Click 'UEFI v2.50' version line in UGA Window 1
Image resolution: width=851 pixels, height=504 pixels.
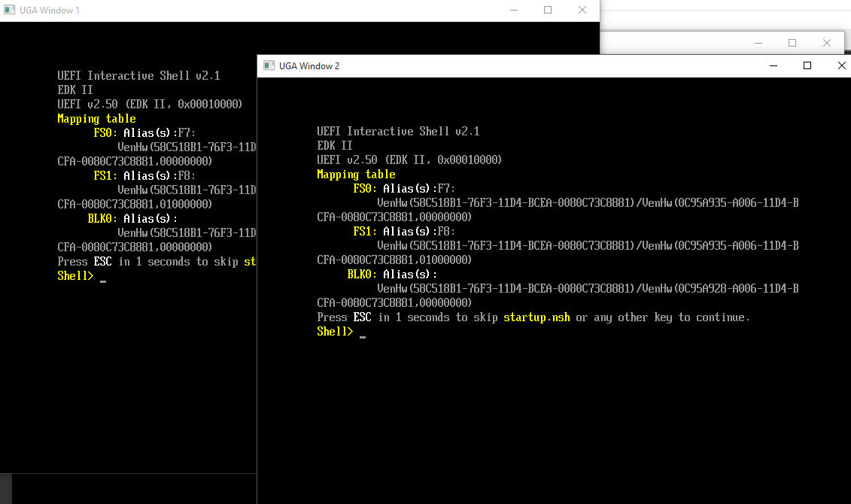pos(150,104)
